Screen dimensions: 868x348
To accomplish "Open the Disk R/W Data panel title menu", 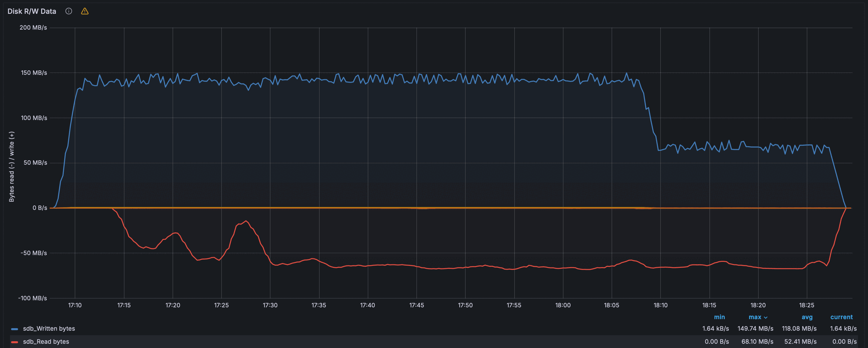I will (32, 11).
